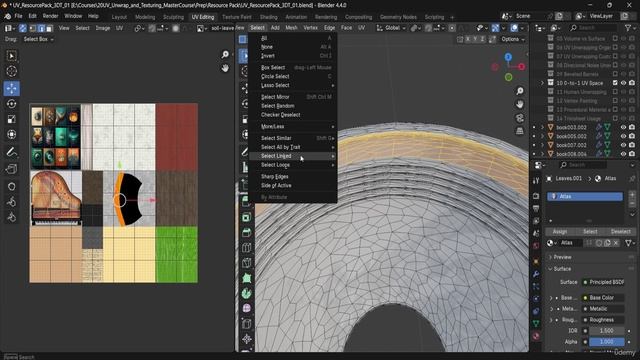Open the Output properties tab
The image size is (640, 360).
pyautogui.click(x=536, y=209)
